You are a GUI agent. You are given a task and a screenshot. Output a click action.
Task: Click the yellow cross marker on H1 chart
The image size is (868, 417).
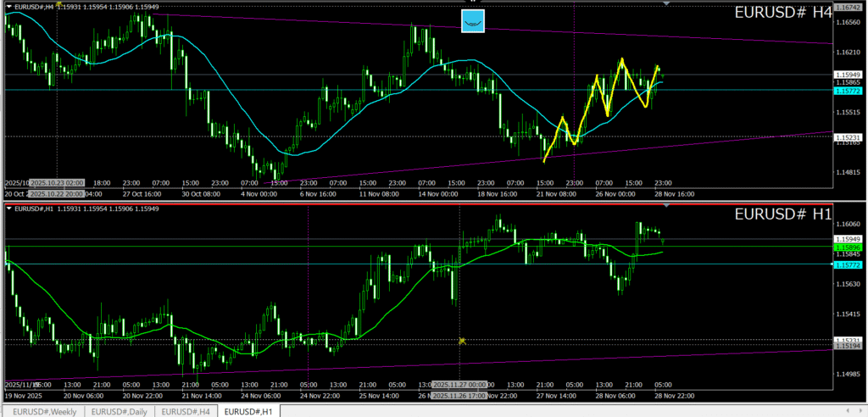(462, 341)
